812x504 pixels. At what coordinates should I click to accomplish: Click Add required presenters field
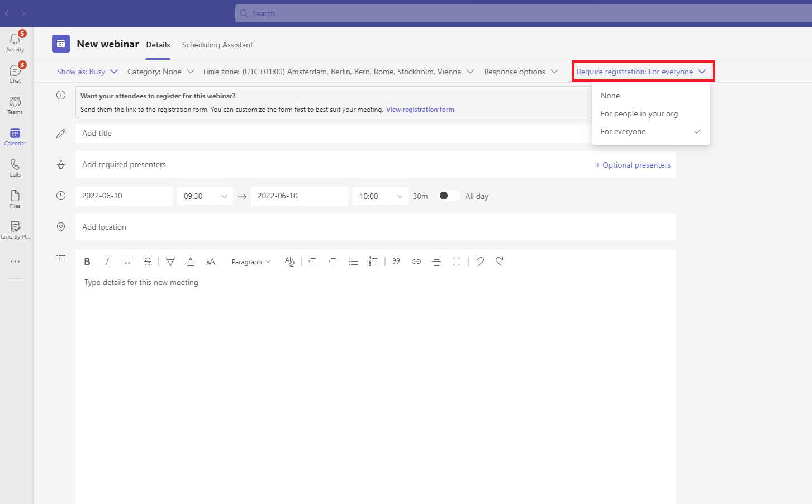333,164
